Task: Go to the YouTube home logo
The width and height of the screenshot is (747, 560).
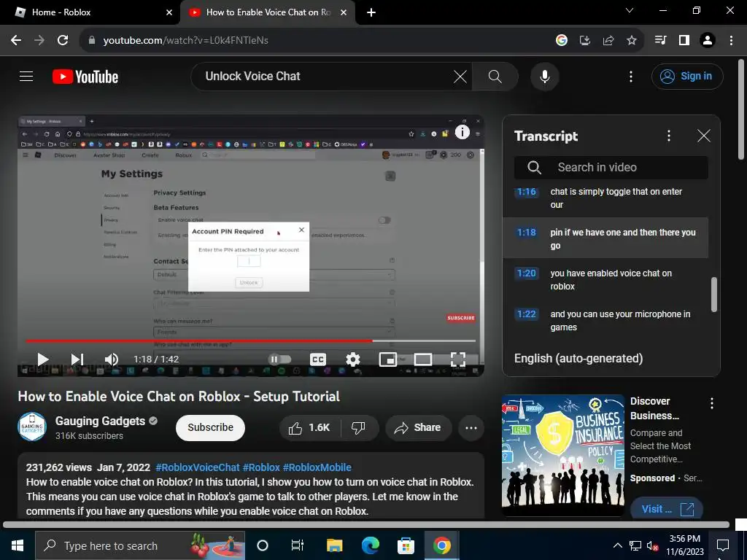Action: click(x=85, y=77)
